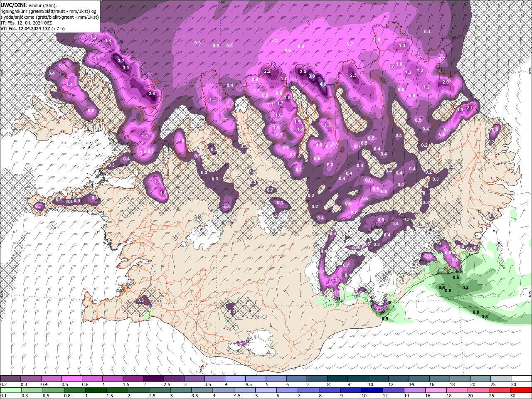Viewport: 532px width, 399px height.
Task: Click the valid time line 'VT: Fös. 12.04.2024 13Z'
Action: coord(25,29)
